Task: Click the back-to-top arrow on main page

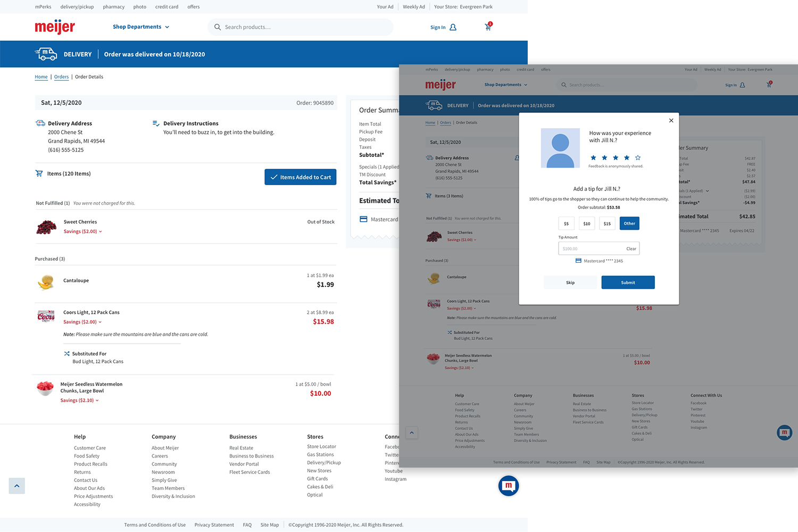Action: tap(17, 486)
